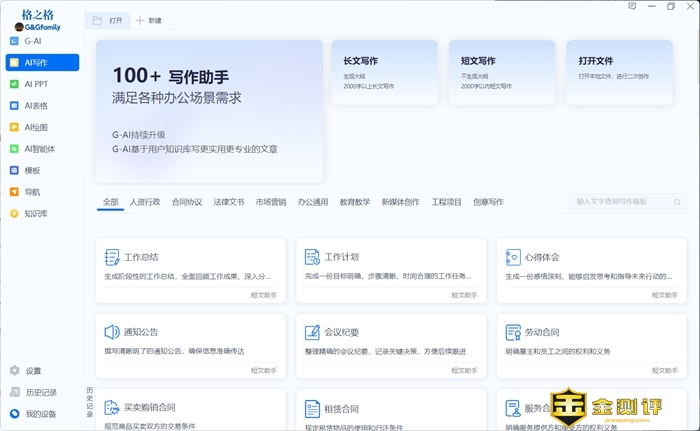Screen dimensions: 700x431
Task: Click 新建 button in the top bar
Action: pyautogui.click(x=148, y=20)
